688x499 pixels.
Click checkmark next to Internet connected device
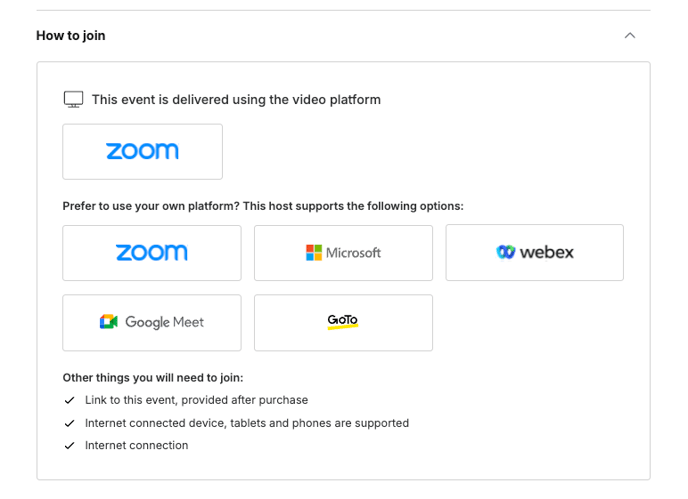(69, 423)
